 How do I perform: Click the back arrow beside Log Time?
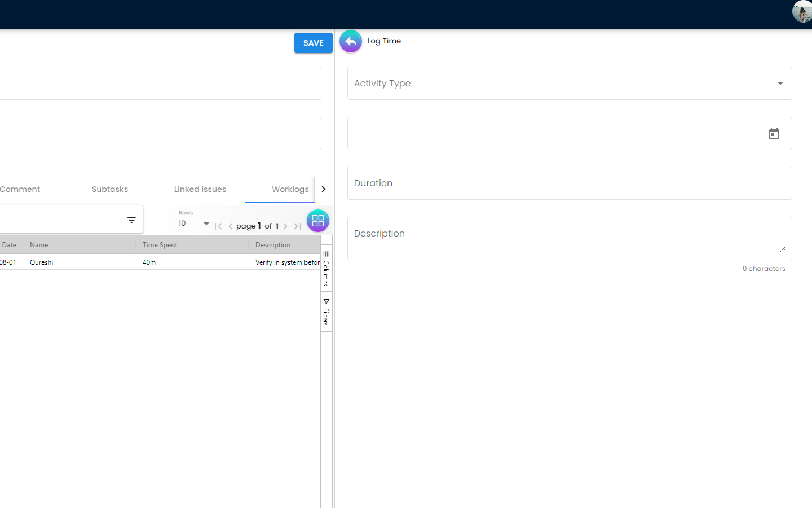[350, 42]
